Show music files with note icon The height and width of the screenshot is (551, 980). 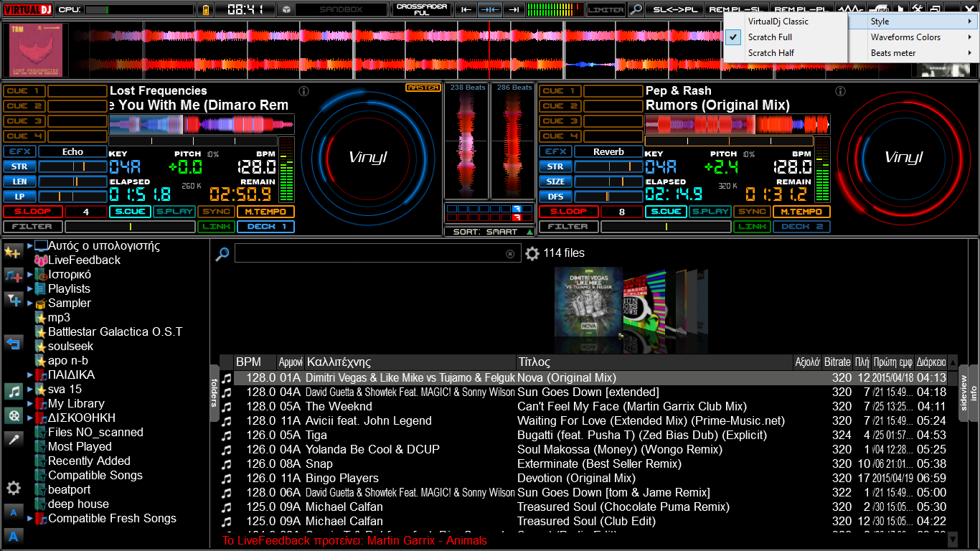pos(13,391)
